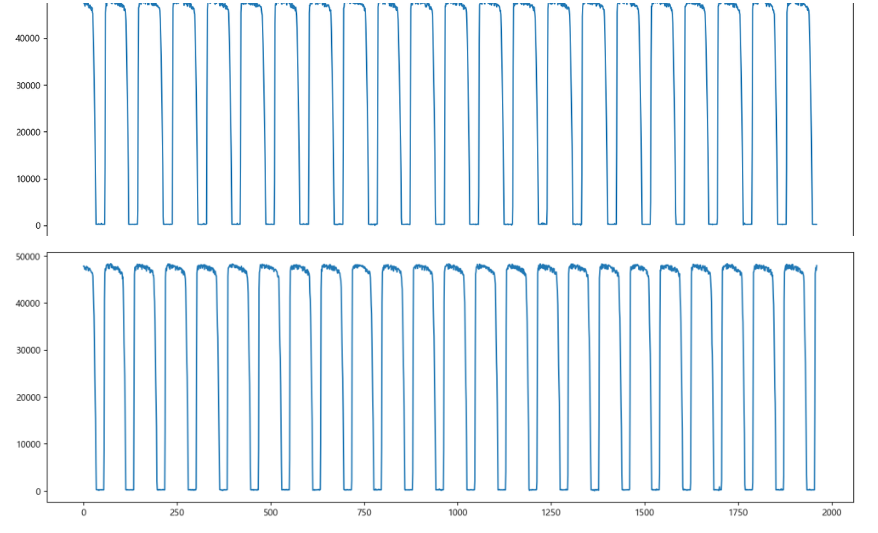Viewport: 878px width, 533px height.
Task: Click the x-axis tick label 1500
Action: point(645,512)
